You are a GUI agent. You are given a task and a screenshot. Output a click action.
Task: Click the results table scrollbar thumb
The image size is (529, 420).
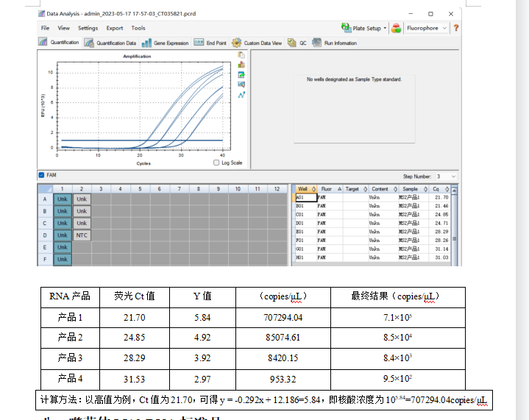click(x=454, y=239)
